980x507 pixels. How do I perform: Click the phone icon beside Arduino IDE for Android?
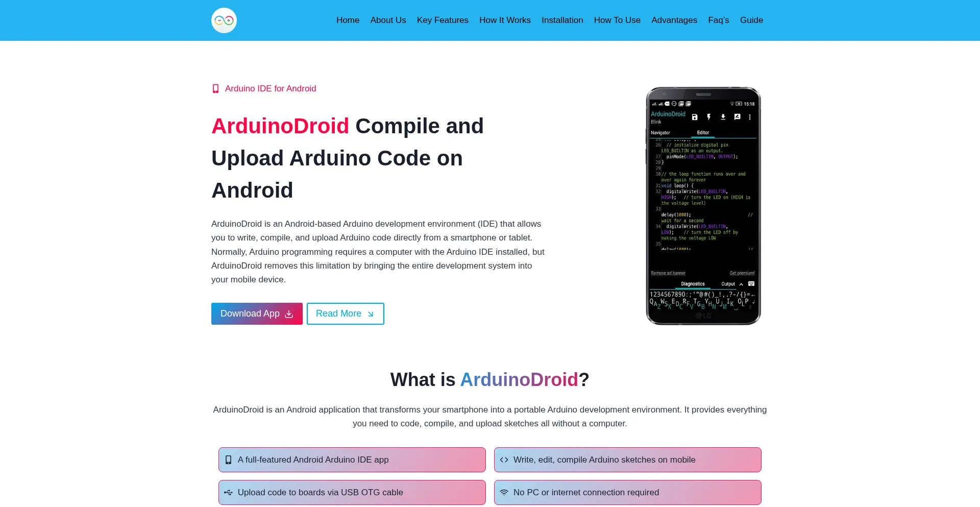pyautogui.click(x=215, y=89)
